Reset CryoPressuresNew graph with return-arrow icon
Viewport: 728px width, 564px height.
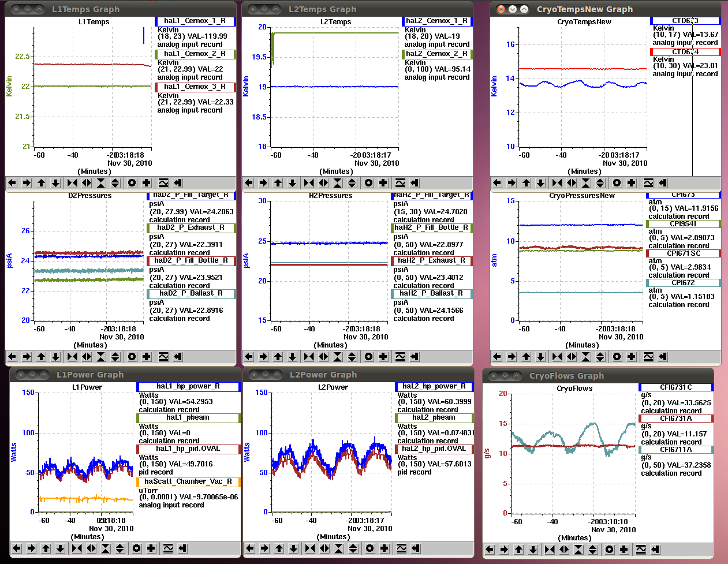(x=663, y=357)
